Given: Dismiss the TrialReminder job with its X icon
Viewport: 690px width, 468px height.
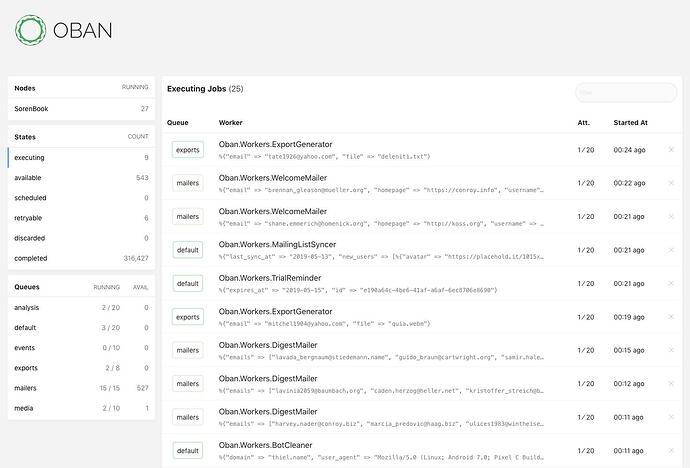Looking at the screenshot, I should pyautogui.click(x=671, y=284).
